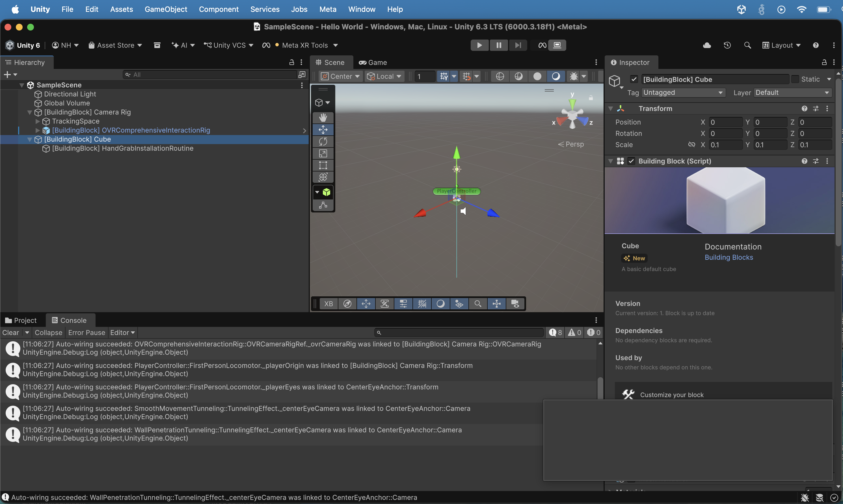Click the Position X field

[726, 122]
